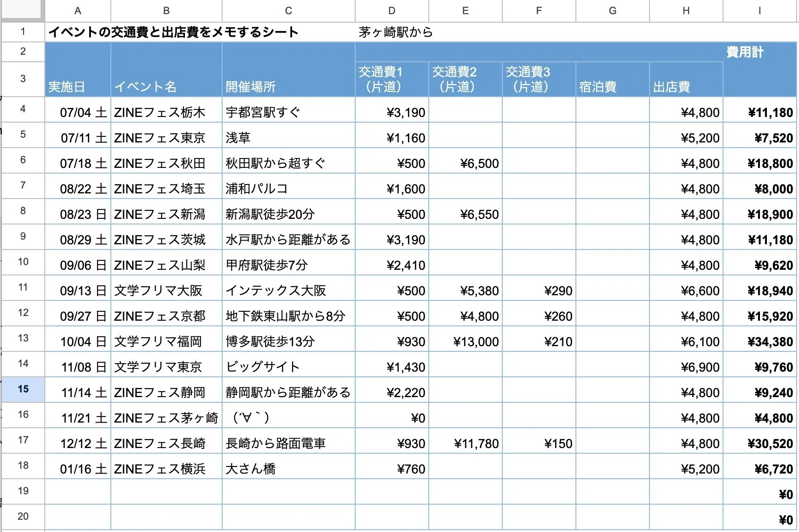Click cell ZINEフェス横浜
The height and width of the screenshot is (532, 799).
click(166, 466)
